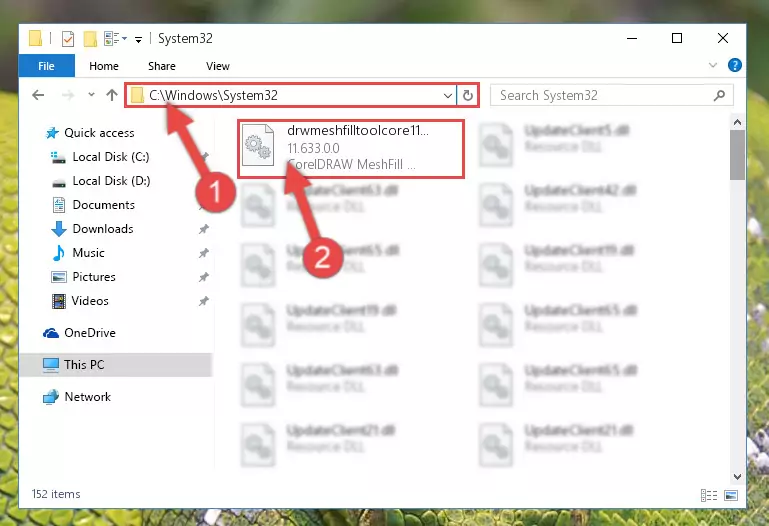This screenshot has width=769, height=526.
Task: Click the address bar path C:\Windows\System32
Action: tap(213, 95)
